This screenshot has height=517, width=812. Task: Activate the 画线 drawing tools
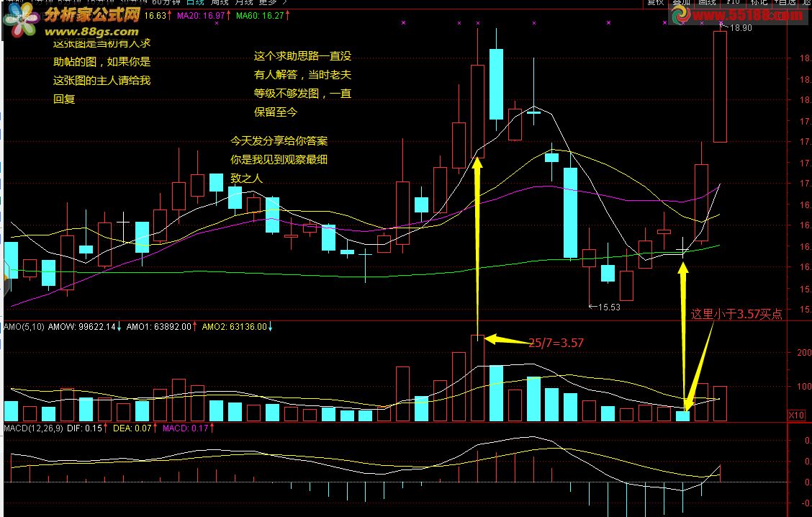point(707,2)
